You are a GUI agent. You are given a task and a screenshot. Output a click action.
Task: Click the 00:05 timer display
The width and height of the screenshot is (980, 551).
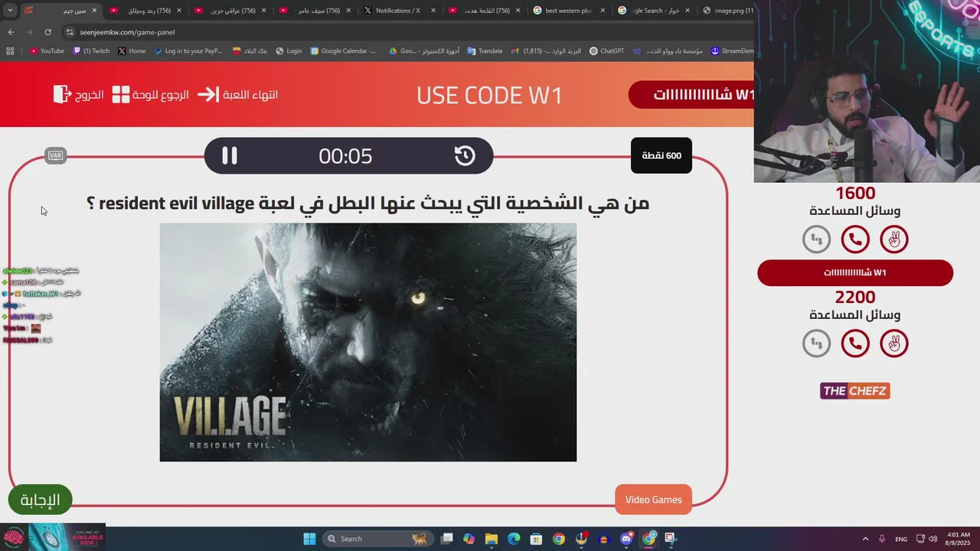click(x=345, y=156)
